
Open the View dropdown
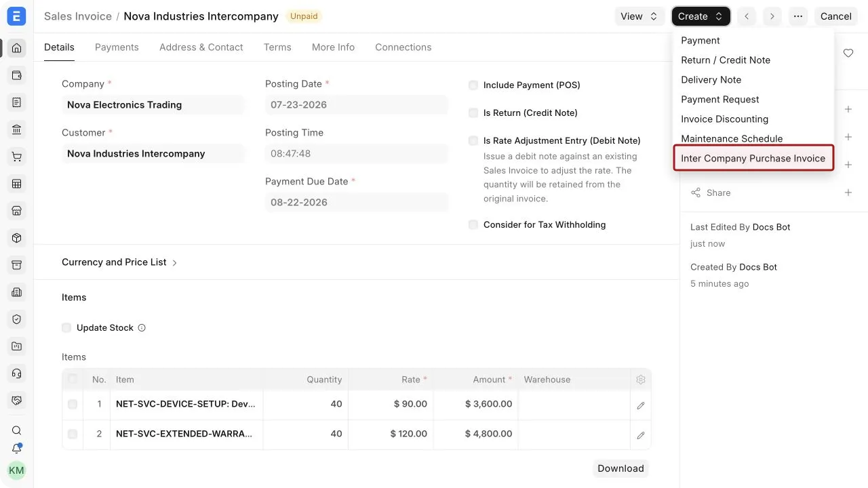click(639, 16)
